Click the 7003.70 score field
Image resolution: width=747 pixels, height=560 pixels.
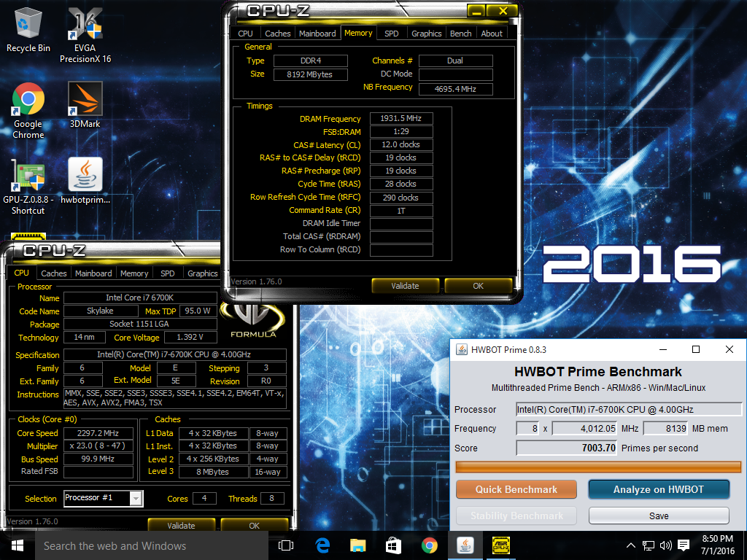(x=566, y=448)
